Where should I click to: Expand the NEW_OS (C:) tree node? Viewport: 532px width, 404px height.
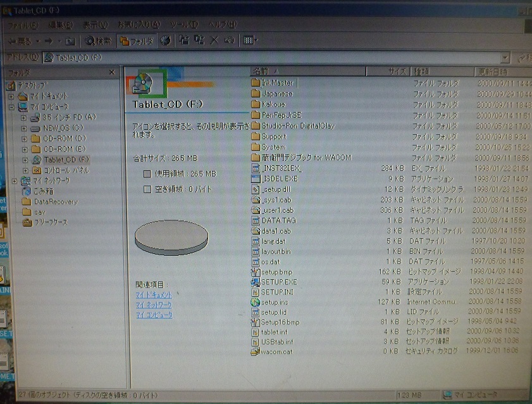click(x=24, y=129)
